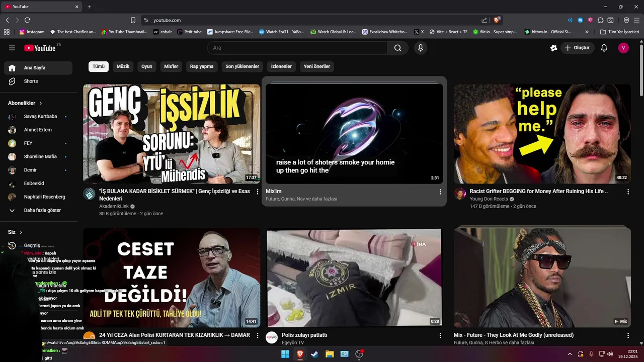
Task: Open the Instagram bookmark
Action: coord(32,32)
